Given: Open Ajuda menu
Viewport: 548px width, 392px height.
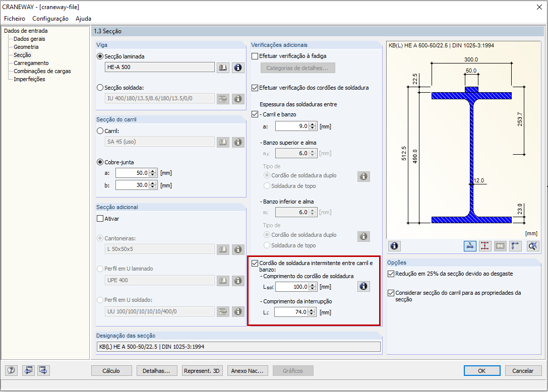Looking at the screenshot, I should tap(83, 19).
